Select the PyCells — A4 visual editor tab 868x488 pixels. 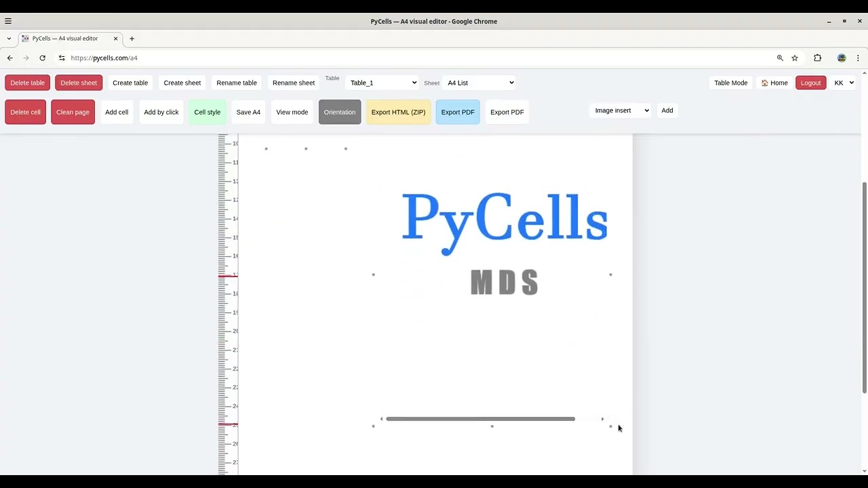(x=71, y=39)
